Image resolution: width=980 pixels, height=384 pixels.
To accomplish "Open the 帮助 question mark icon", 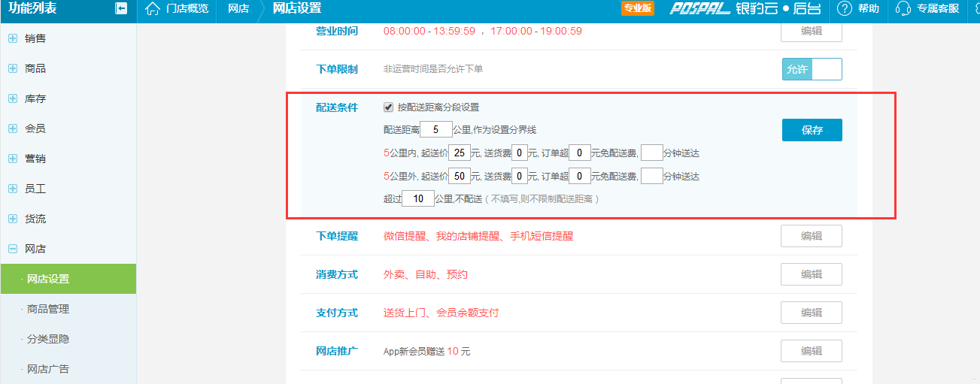I will [845, 9].
